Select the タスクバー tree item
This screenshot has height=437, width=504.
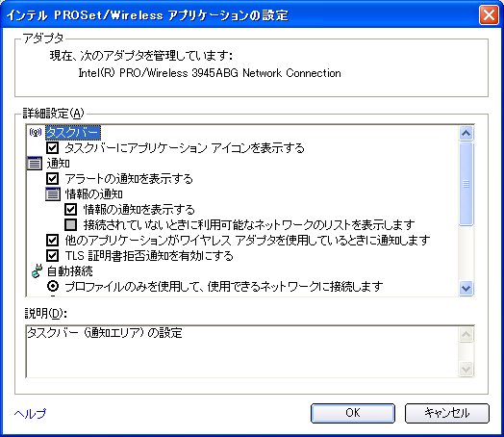(73, 133)
